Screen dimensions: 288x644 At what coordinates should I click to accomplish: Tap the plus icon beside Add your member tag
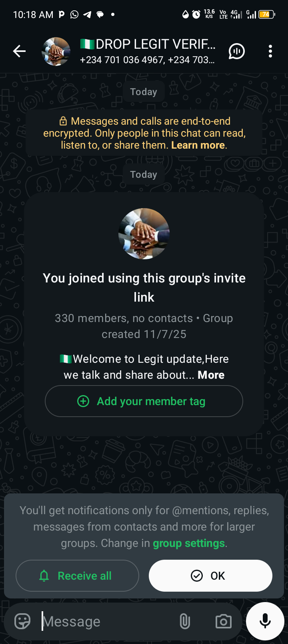click(83, 401)
